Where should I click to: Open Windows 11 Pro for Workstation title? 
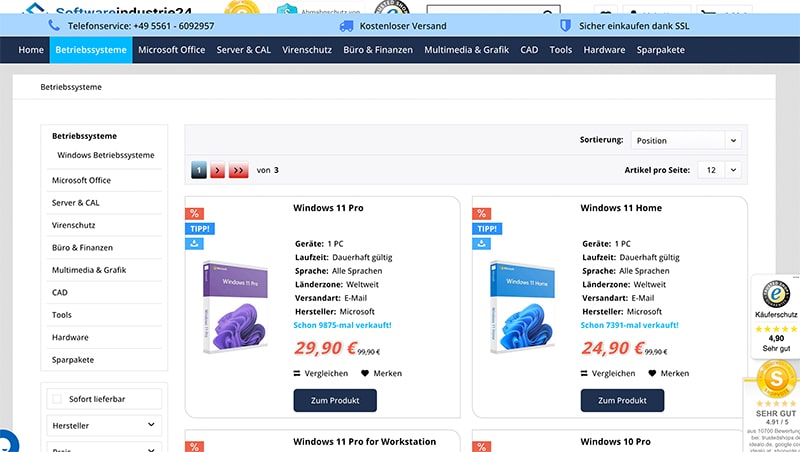pos(365,442)
